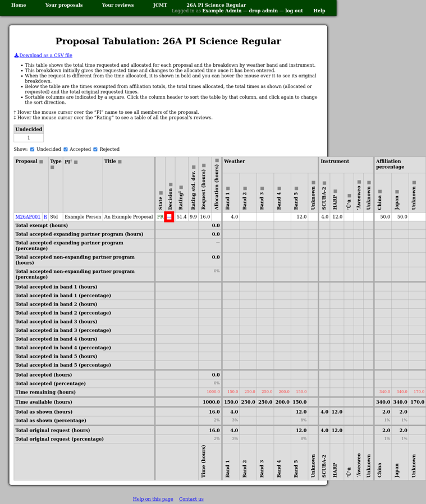The image size is (426, 504).
Task: Click the FR state cell
Action: point(160,217)
